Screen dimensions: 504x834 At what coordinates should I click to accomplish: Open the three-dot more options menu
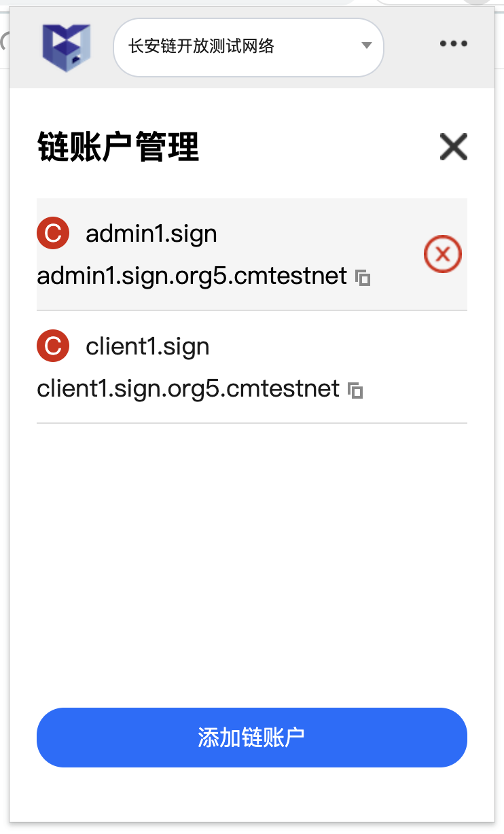(453, 44)
